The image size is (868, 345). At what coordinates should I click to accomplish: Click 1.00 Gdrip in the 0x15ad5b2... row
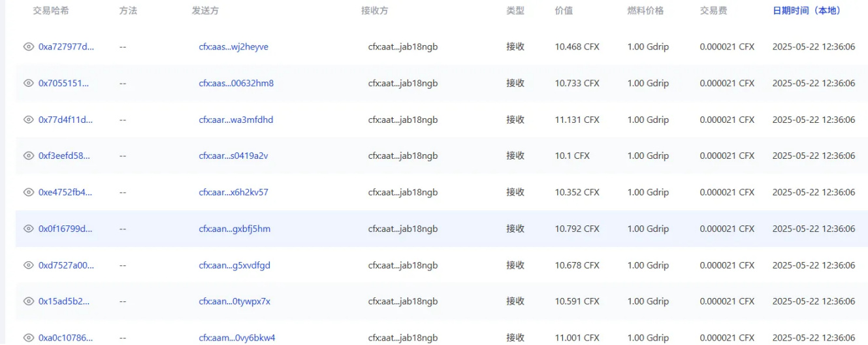point(648,302)
